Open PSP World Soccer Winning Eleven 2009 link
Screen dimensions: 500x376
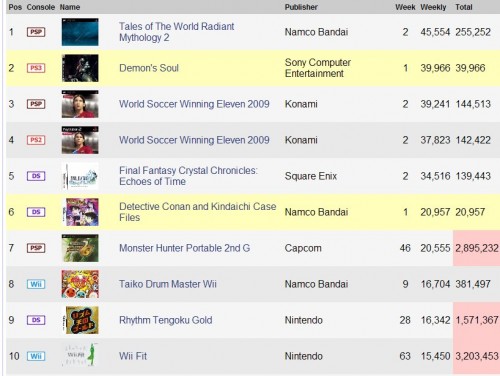[x=194, y=104]
